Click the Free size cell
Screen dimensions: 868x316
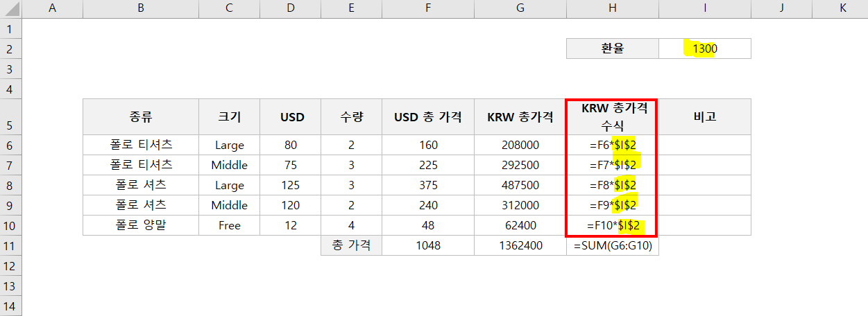coord(230,225)
